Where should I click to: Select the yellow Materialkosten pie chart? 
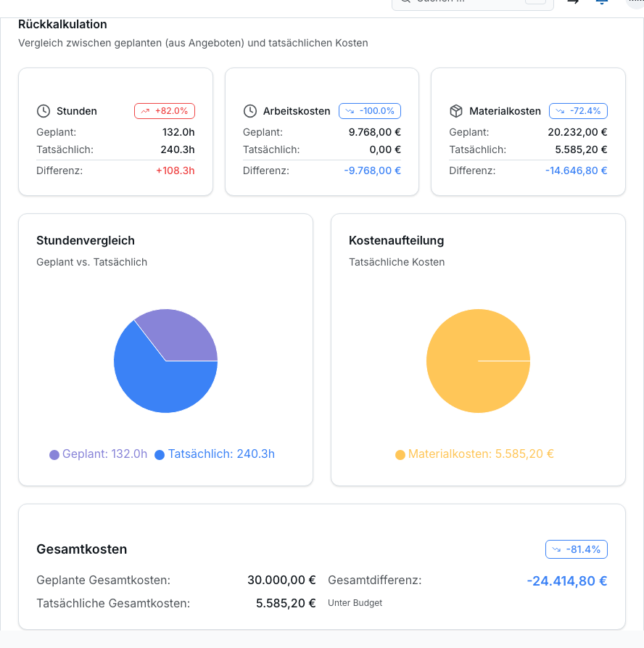[478, 361]
